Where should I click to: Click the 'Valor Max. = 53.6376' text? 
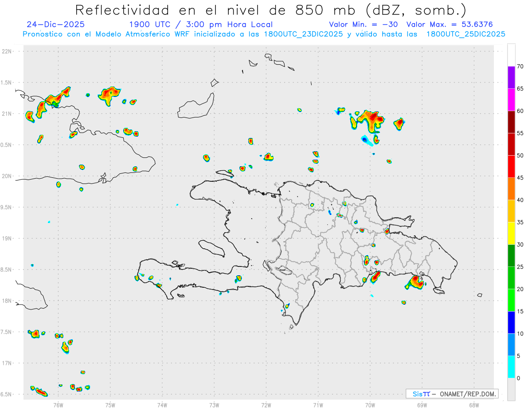pyautogui.click(x=450, y=24)
